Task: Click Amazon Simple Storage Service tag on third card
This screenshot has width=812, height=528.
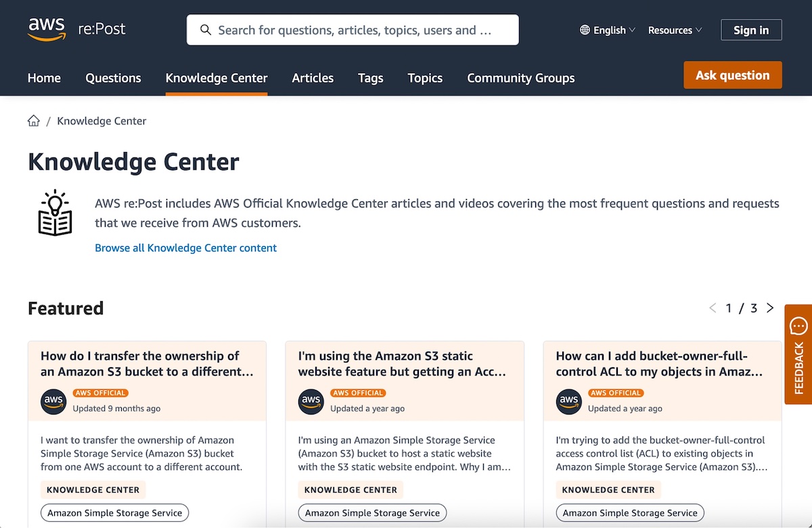Action: [630, 512]
